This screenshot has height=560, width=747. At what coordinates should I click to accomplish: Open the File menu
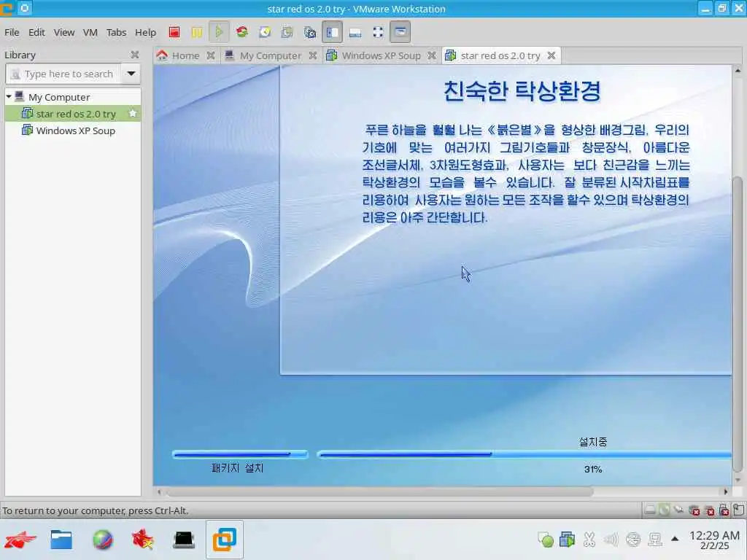point(12,32)
